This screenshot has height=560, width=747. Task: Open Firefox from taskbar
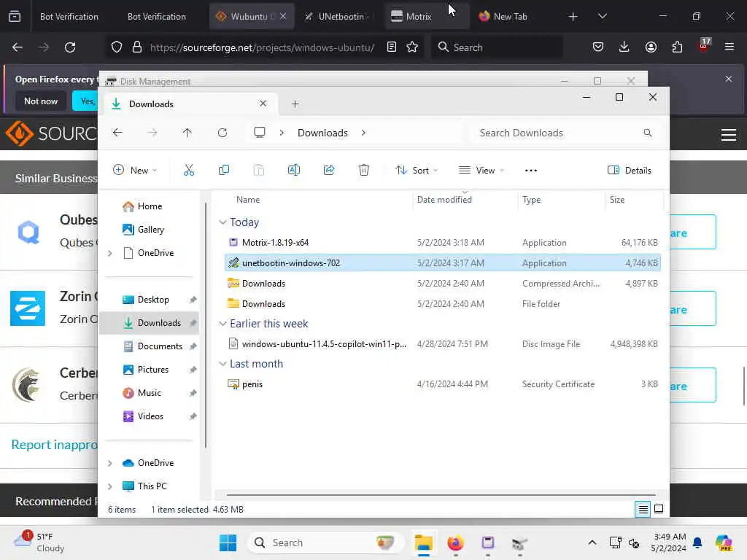[455, 542]
